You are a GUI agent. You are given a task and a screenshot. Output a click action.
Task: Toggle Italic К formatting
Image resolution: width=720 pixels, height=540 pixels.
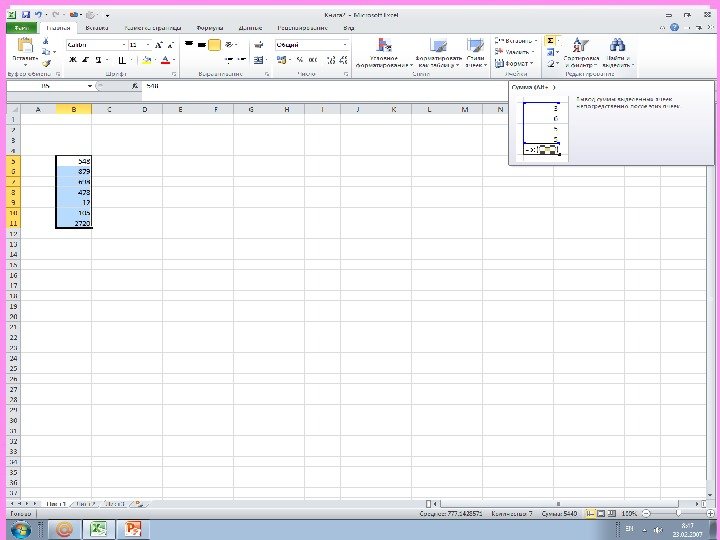point(85,60)
